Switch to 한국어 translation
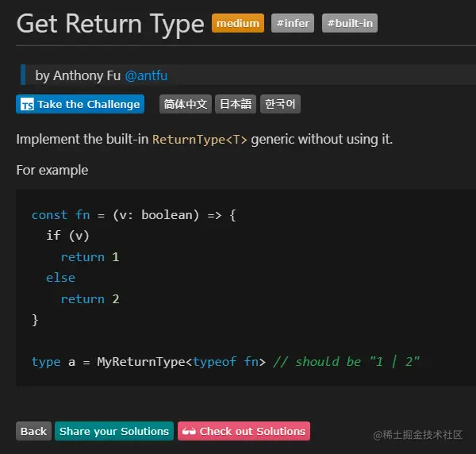This screenshot has height=454, width=476. pyautogui.click(x=280, y=104)
